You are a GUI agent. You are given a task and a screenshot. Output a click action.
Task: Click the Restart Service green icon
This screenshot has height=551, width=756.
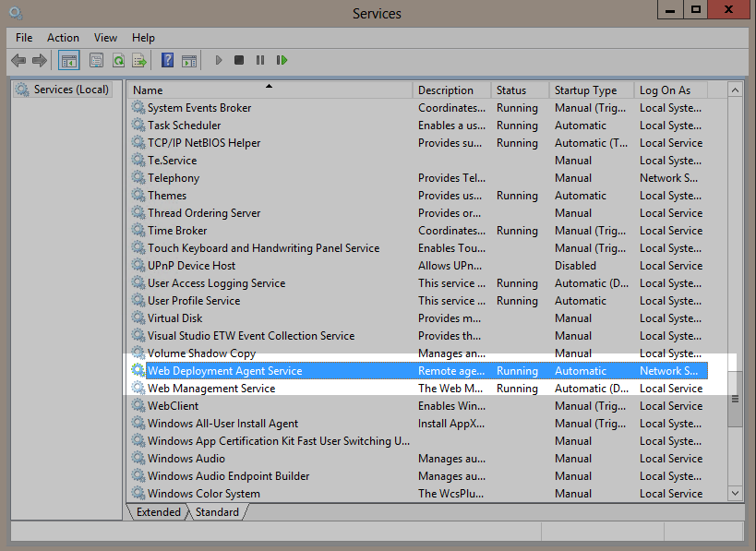coord(282,60)
